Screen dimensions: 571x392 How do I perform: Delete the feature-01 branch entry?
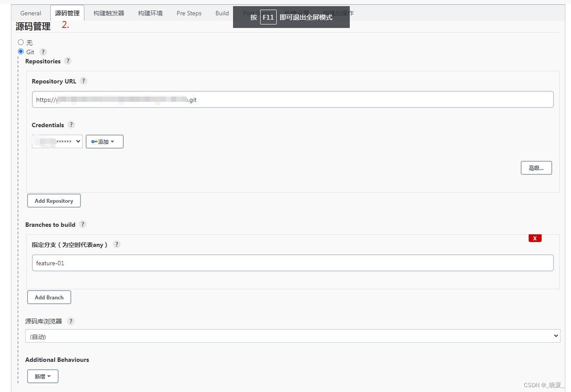(535, 238)
